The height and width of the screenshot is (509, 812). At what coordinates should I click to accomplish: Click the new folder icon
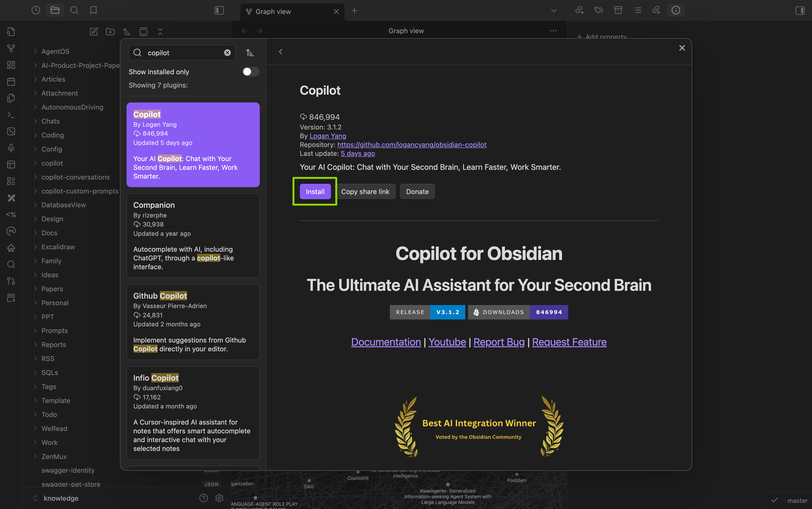tap(110, 32)
